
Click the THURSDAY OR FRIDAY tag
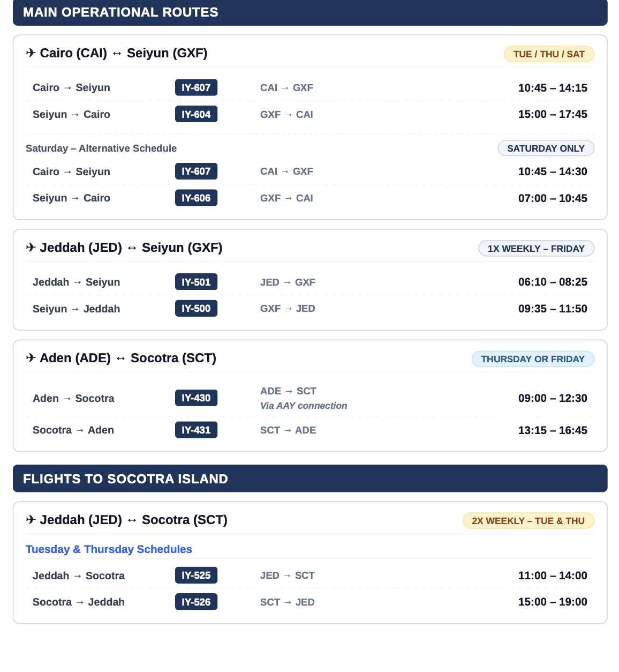[533, 359]
